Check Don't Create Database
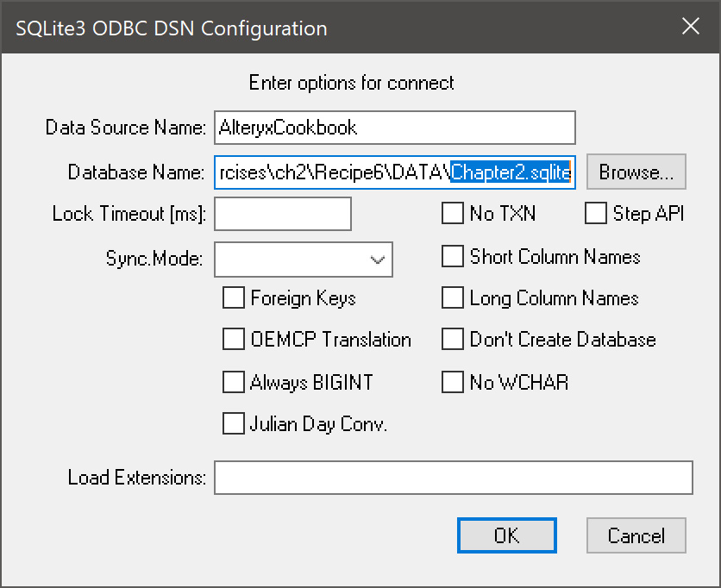721x588 pixels. [453, 339]
